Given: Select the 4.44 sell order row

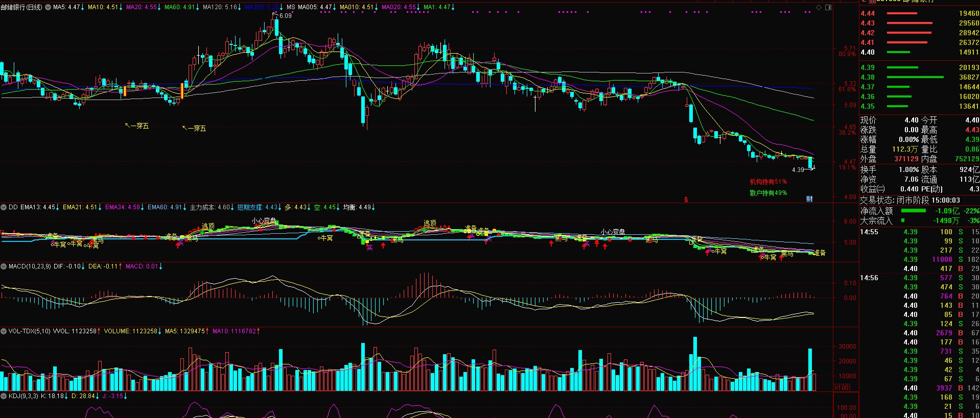Looking at the screenshot, I should click(919, 14).
